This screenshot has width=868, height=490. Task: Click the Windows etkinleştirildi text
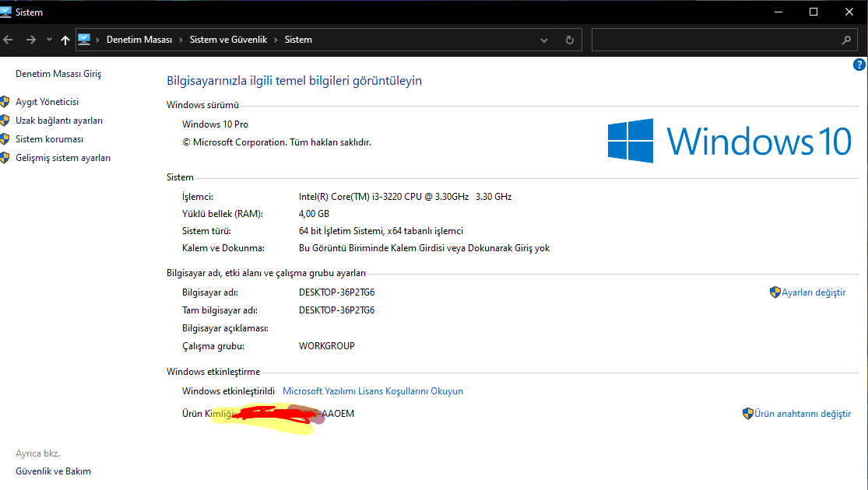pyautogui.click(x=228, y=391)
